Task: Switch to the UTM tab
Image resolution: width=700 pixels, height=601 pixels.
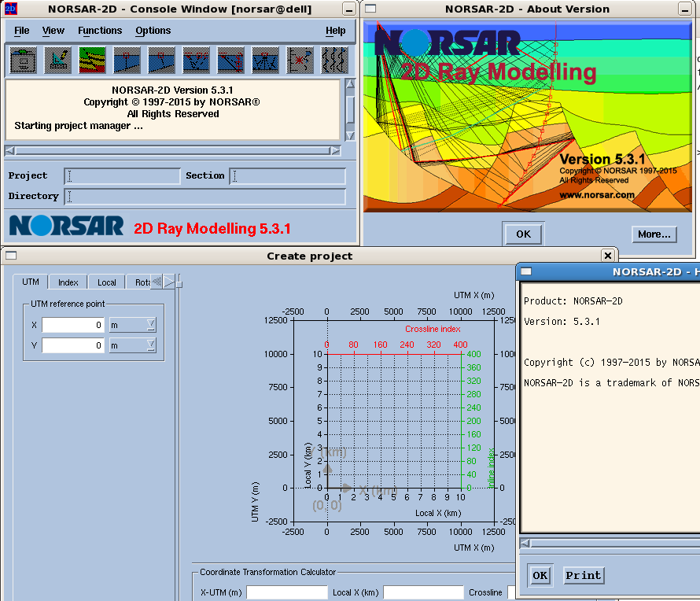Action: [31, 282]
